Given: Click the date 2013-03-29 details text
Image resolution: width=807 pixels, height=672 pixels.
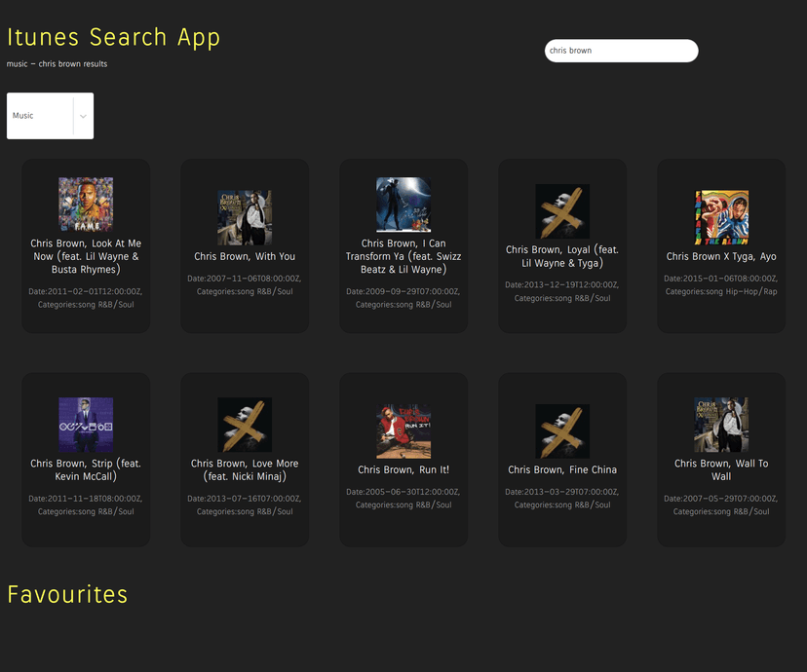Looking at the screenshot, I should click(x=562, y=499).
